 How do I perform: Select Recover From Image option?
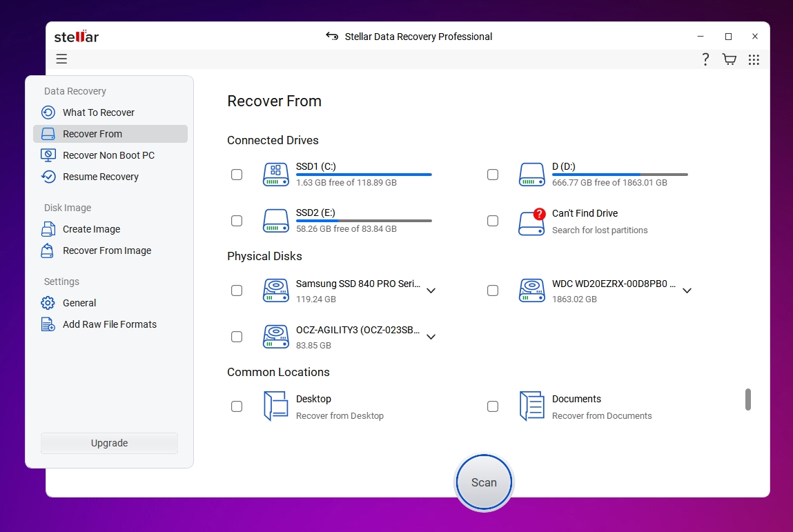tap(106, 250)
